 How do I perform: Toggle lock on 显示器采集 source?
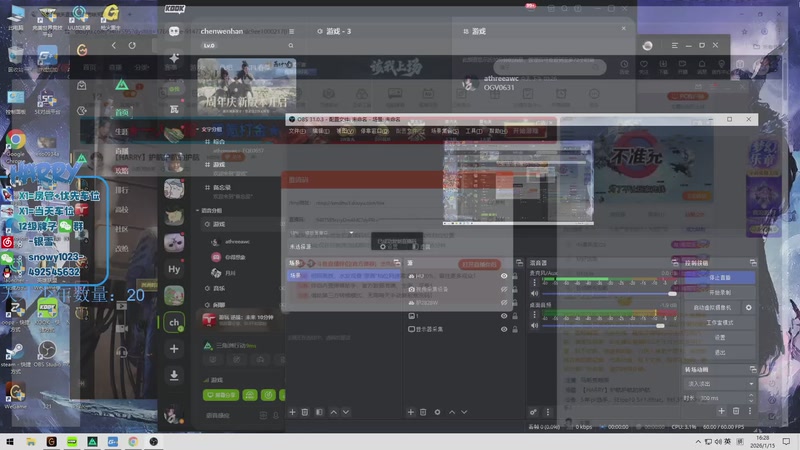point(515,330)
